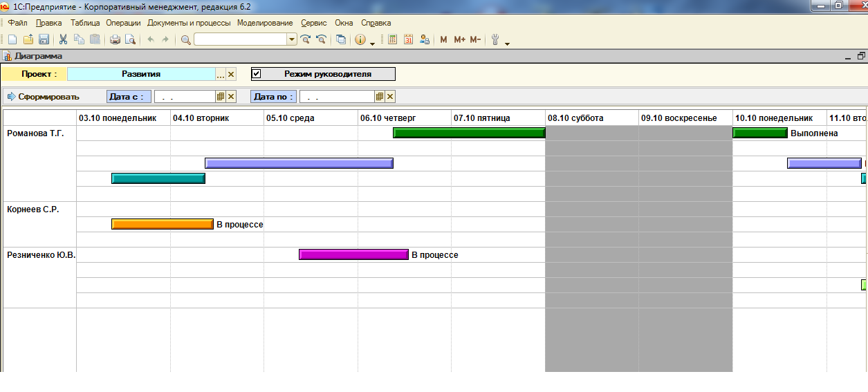
Task: Open the calendar icon
Action: click(x=409, y=39)
